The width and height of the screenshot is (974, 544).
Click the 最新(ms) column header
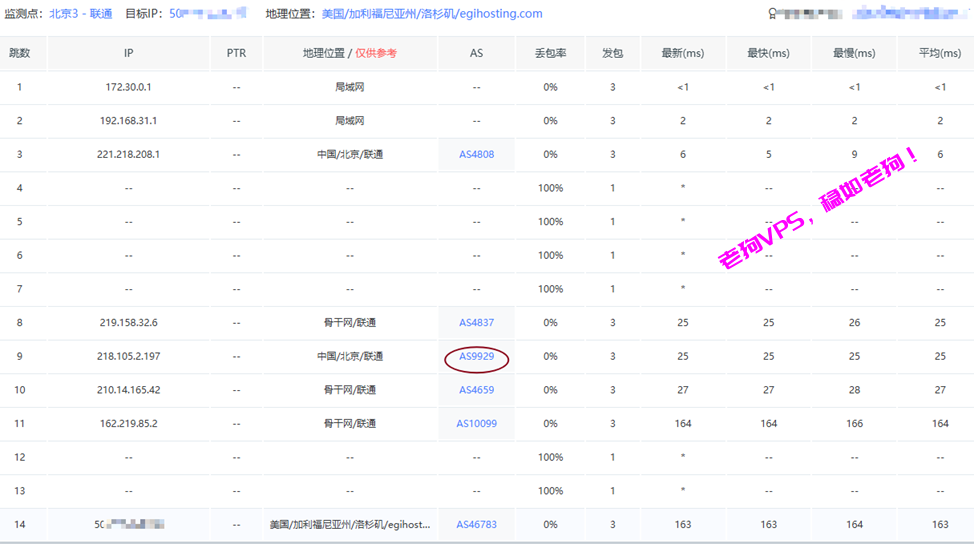[x=683, y=53]
